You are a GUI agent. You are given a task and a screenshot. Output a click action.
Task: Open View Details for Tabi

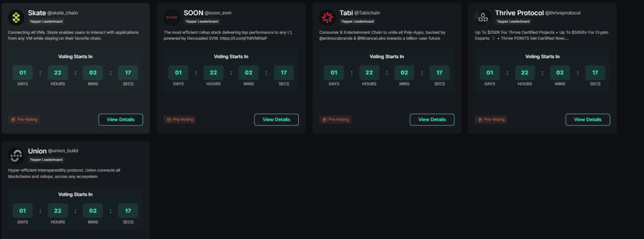[432, 119]
